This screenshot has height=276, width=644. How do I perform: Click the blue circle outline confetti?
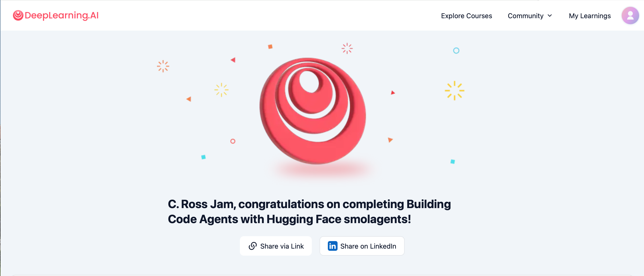point(456,51)
